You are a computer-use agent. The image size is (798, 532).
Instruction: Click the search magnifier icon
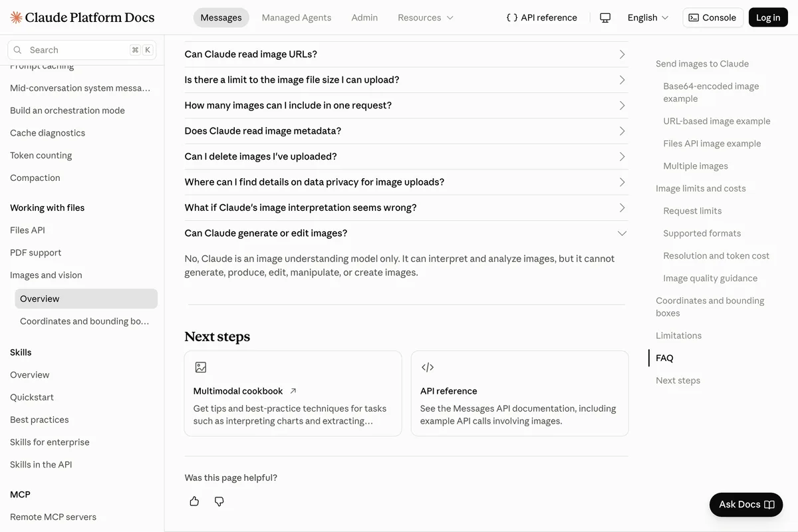(x=18, y=50)
